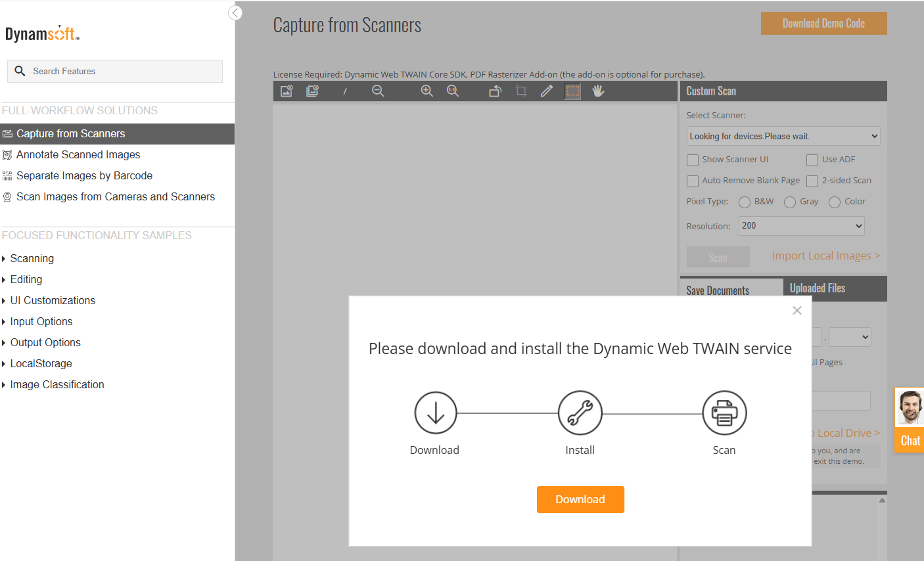The width and height of the screenshot is (924, 561).
Task: Select the Pen annotation tool
Action: 547,91
